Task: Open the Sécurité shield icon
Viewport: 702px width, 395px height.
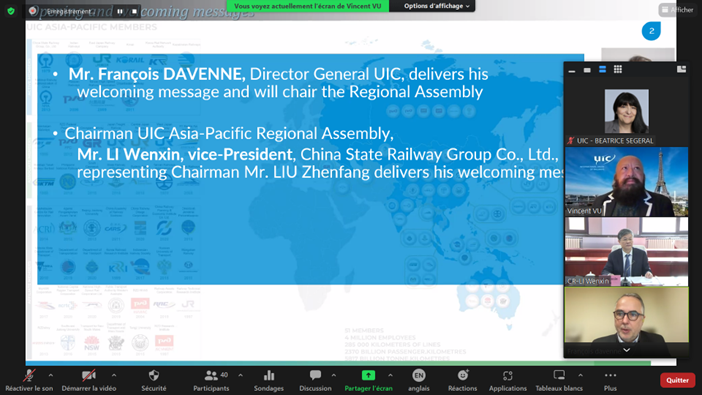Action: point(154,376)
